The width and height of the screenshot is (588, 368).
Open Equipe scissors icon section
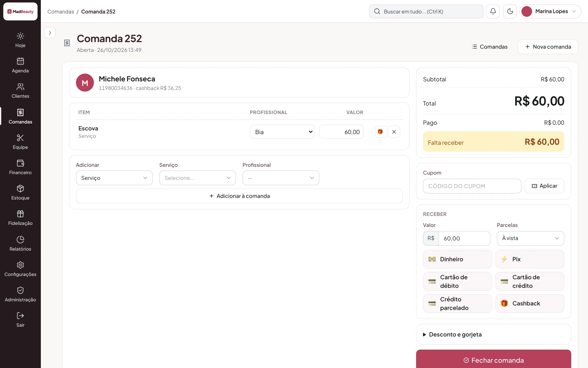click(20, 142)
